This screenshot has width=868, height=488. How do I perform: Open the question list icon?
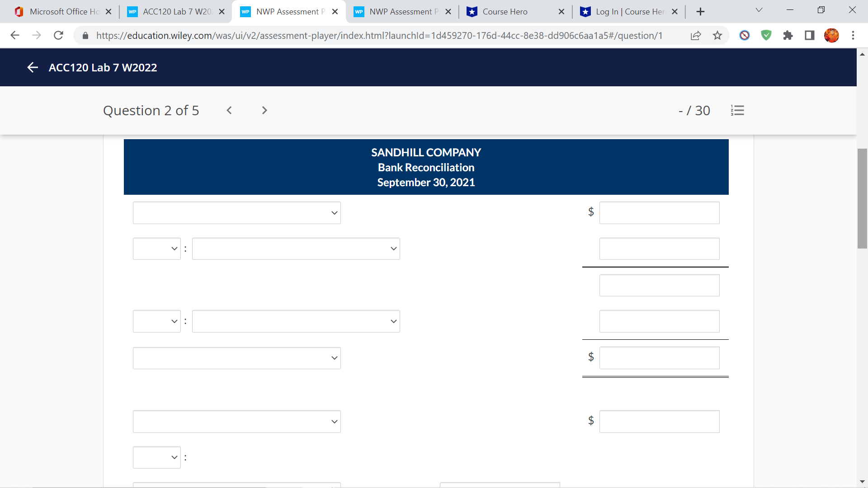pos(738,110)
